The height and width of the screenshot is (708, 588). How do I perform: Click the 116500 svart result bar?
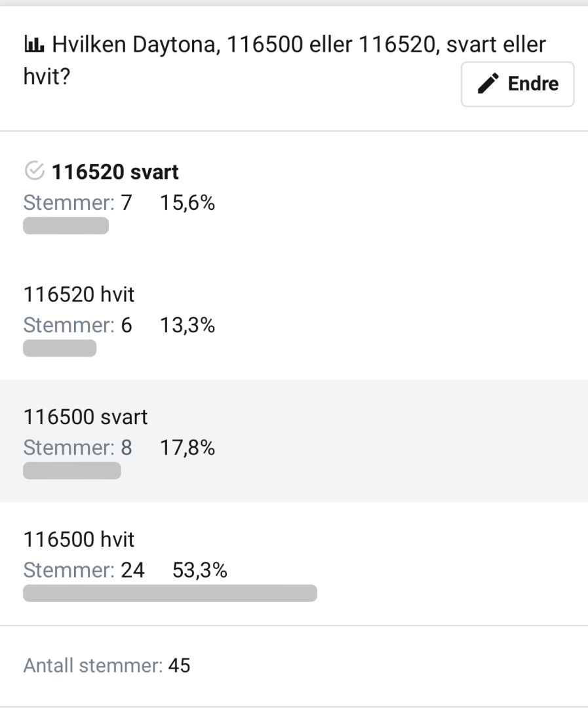pyautogui.click(x=72, y=471)
